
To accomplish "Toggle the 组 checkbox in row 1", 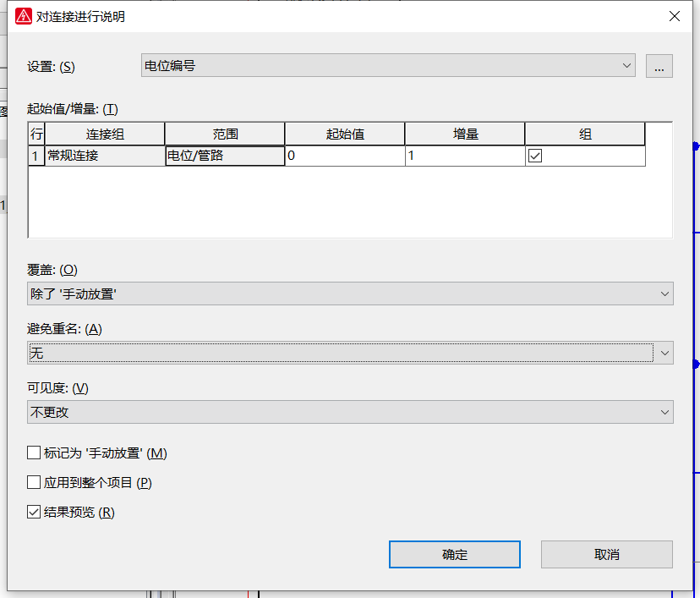I will (535, 156).
